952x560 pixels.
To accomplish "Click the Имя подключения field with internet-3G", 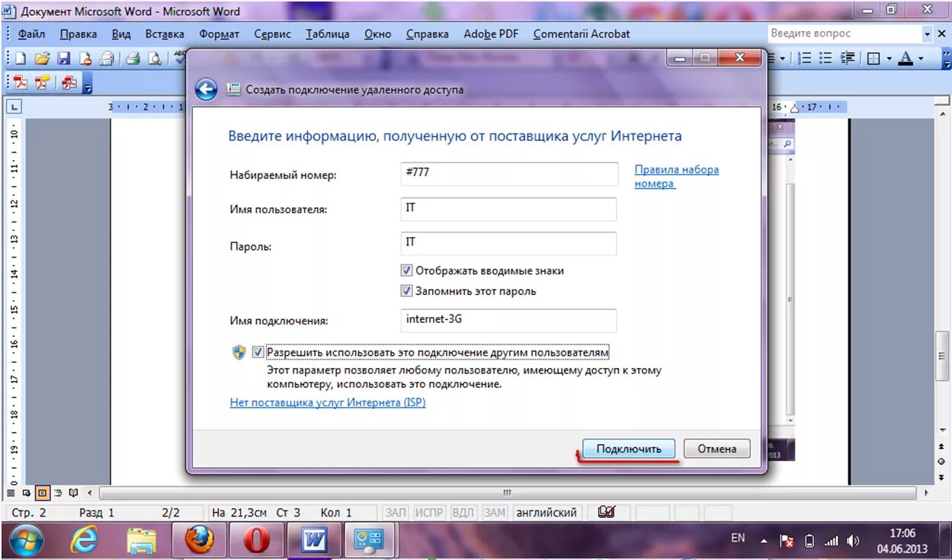I will [508, 321].
